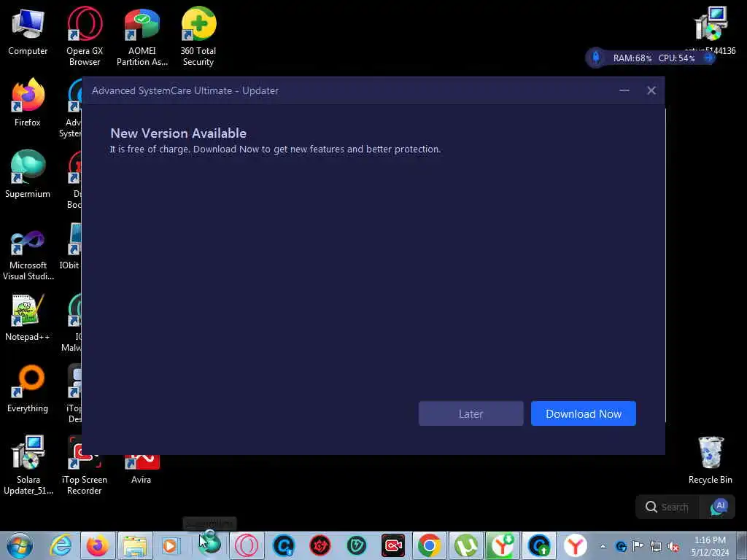This screenshot has width=747, height=560.
Task: Close the Advanced SystemCare Updater dialog
Action: (x=651, y=90)
